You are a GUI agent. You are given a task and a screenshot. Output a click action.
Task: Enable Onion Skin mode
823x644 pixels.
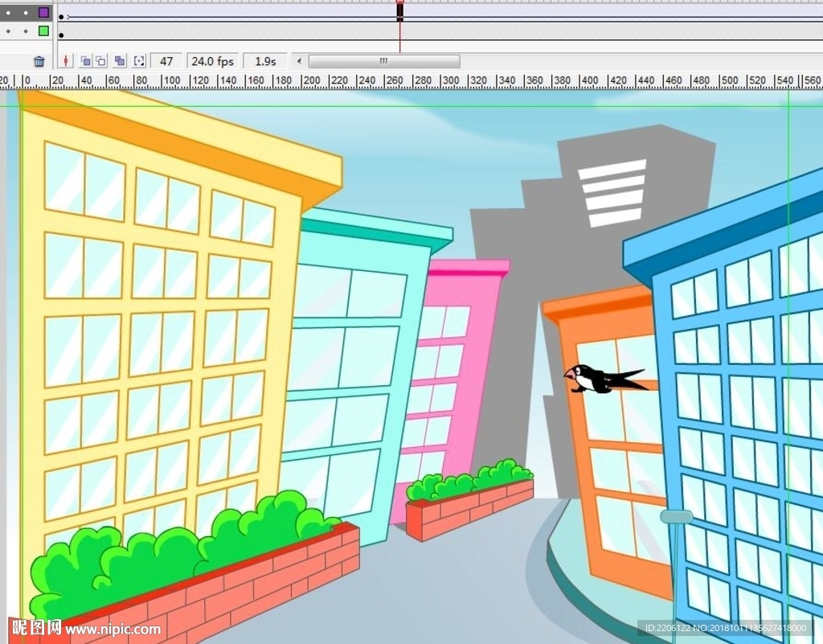[x=86, y=61]
